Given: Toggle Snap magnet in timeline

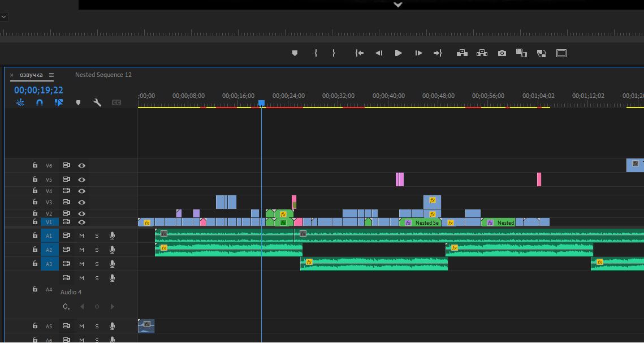Looking at the screenshot, I should [40, 102].
